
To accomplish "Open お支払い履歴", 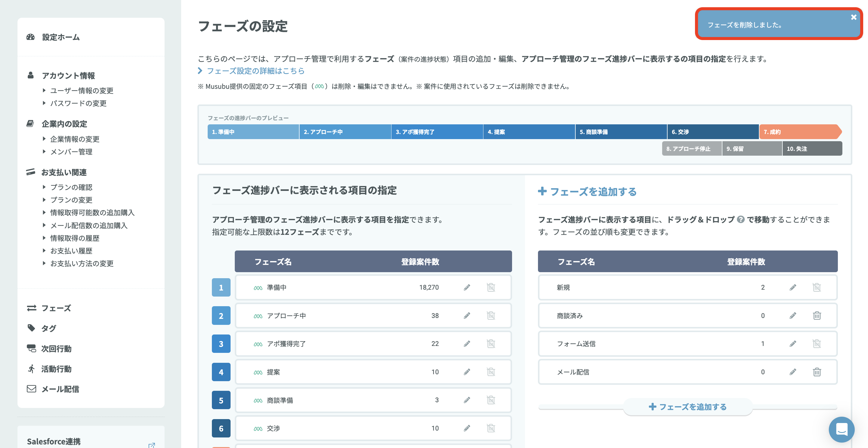I will click(x=71, y=251).
